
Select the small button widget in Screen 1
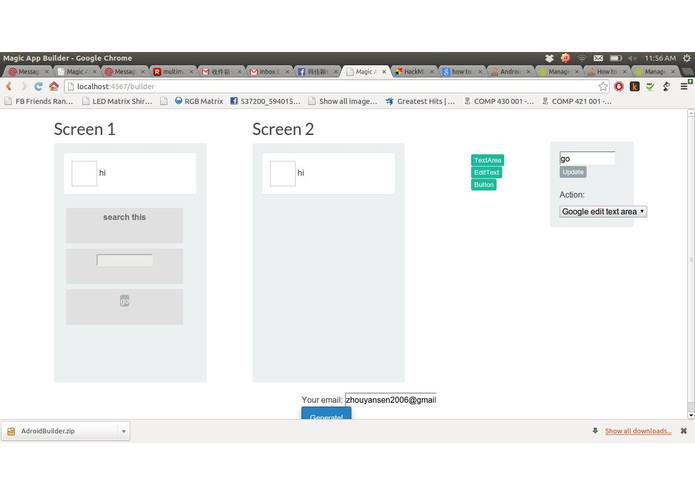(x=125, y=301)
